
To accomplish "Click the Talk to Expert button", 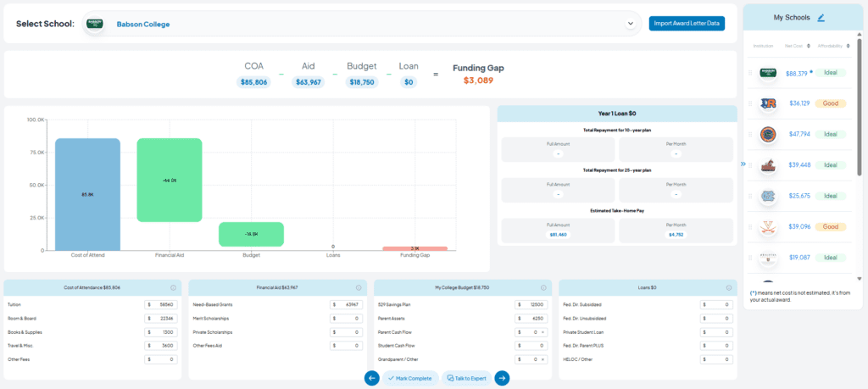I will (x=467, y=379).
